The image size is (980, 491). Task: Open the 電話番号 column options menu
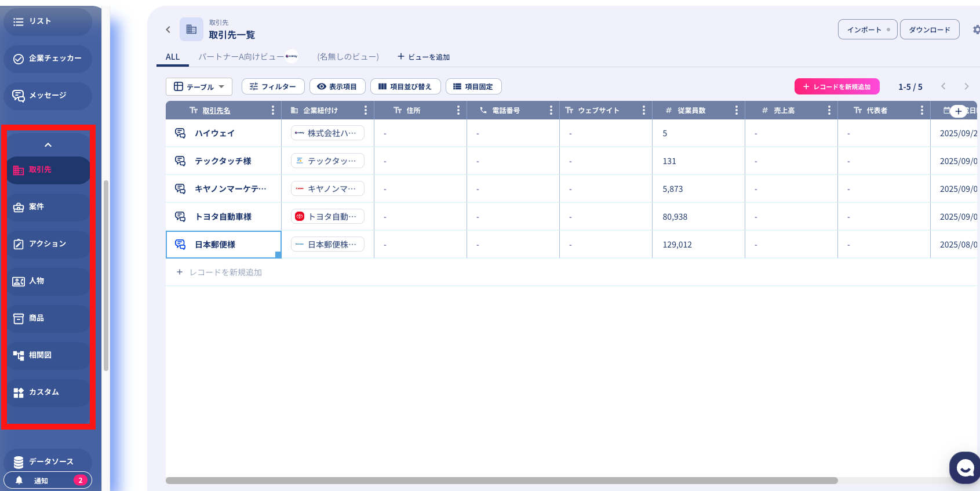coord(551,110)
